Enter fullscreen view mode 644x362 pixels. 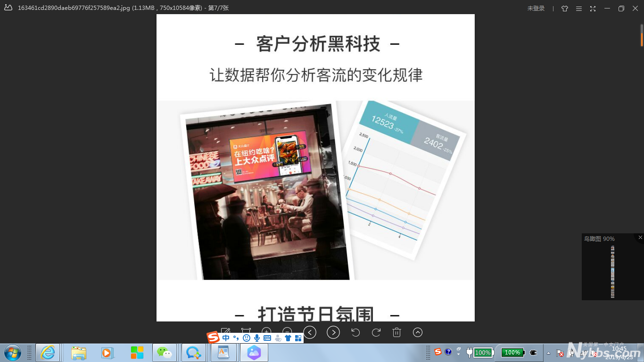(x=593, y=8)
